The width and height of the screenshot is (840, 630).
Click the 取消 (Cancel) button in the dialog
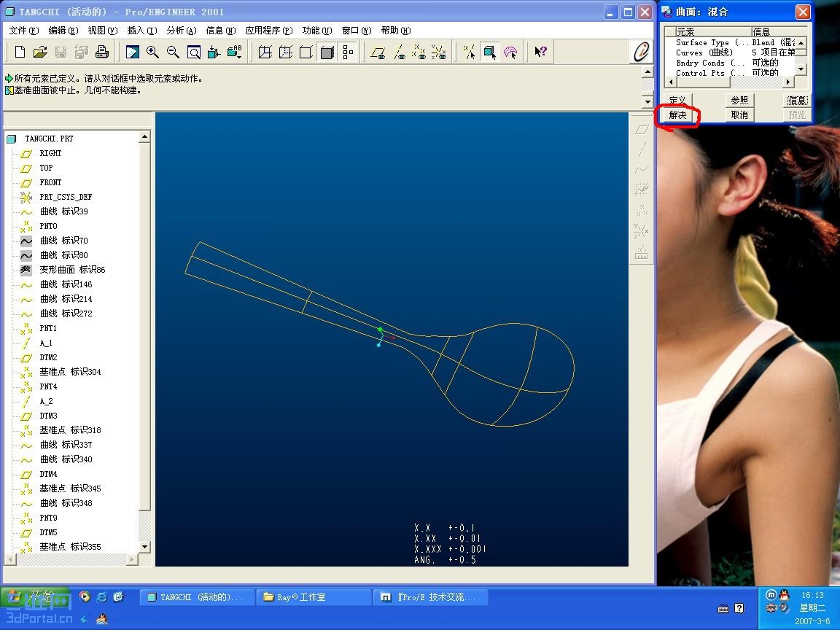[740, 114]
